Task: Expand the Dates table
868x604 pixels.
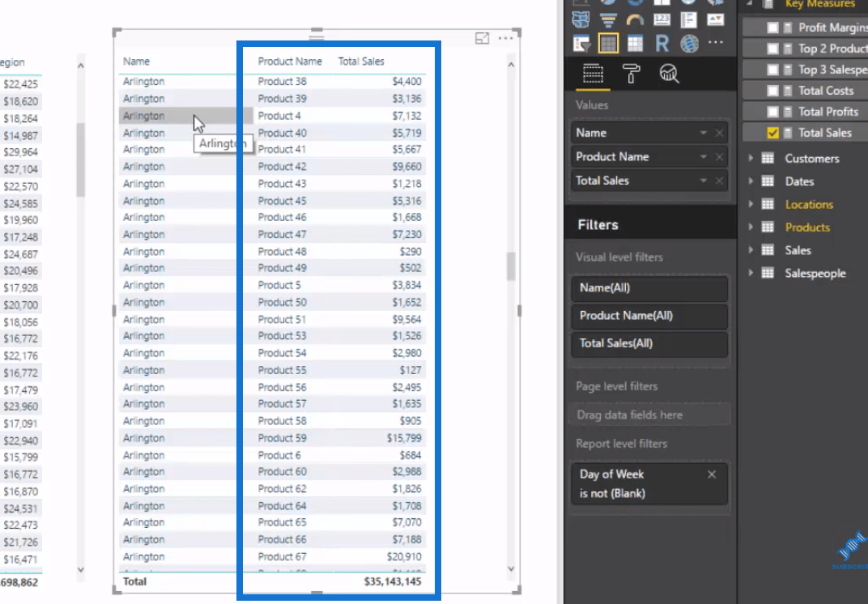Action: coord(751,181)
